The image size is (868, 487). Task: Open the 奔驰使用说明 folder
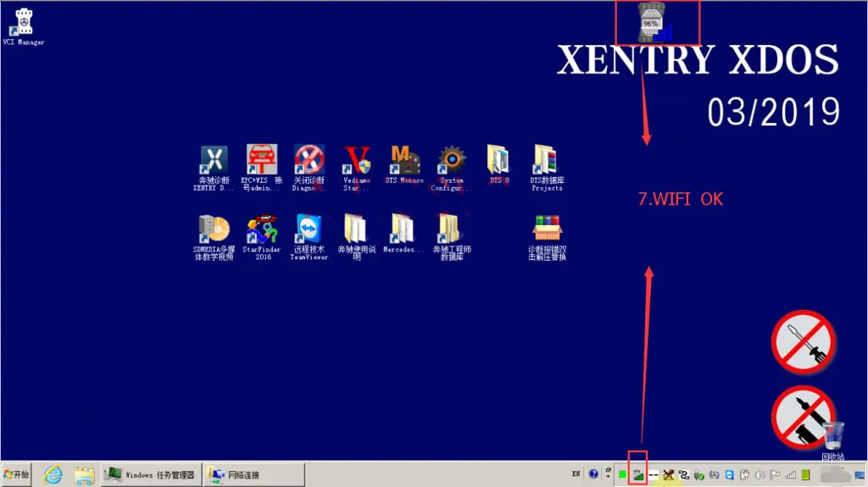pyautogui.click(x=357, y=237)
